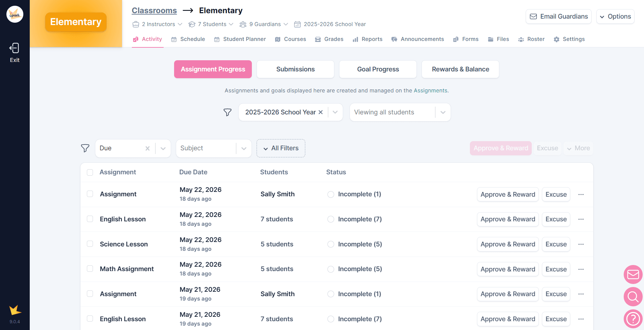Check the Assignment row due May 21
Screen dimensions: 644x330
click(x=90, y=294)
